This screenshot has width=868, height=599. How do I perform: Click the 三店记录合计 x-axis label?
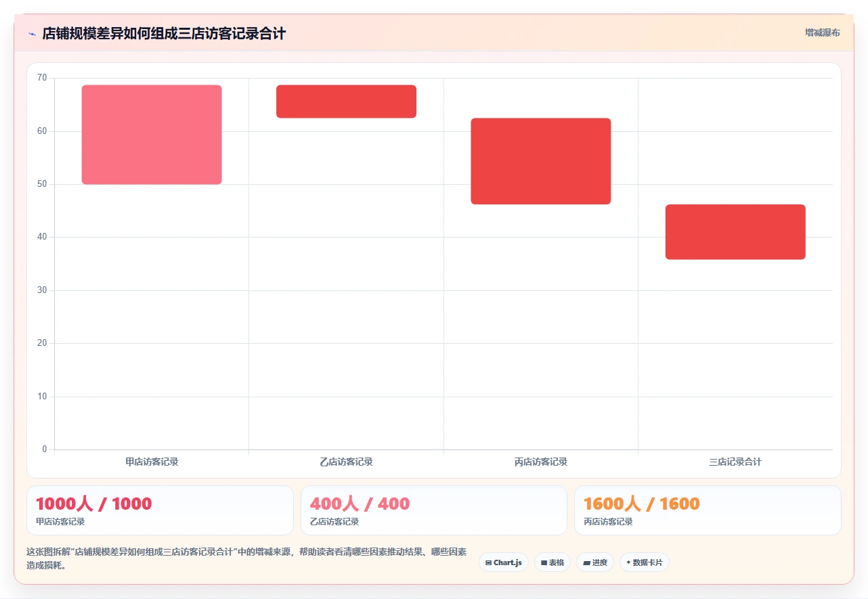click(735, 462)
